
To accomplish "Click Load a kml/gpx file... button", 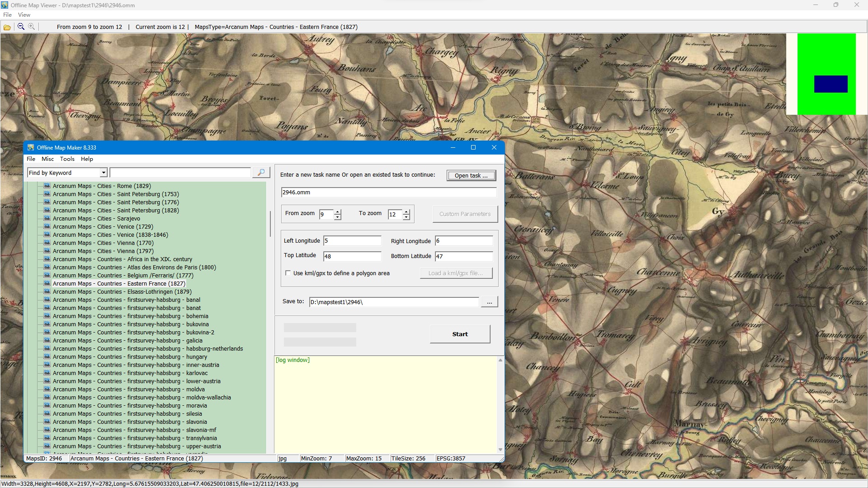I will (x=456, y=273).
